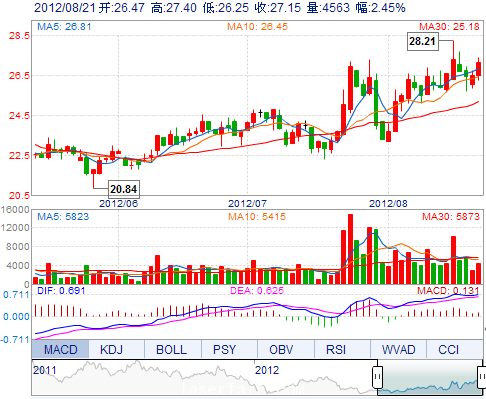The image size is (486, 399).
Task: Click the 2012/07 date axis label
Action: click(247, 203)
